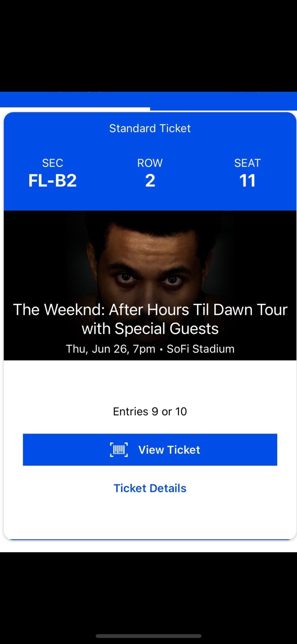Tap the Standard Ticket heading
Viewport: 297px width, 644px height.
[150, 128]
